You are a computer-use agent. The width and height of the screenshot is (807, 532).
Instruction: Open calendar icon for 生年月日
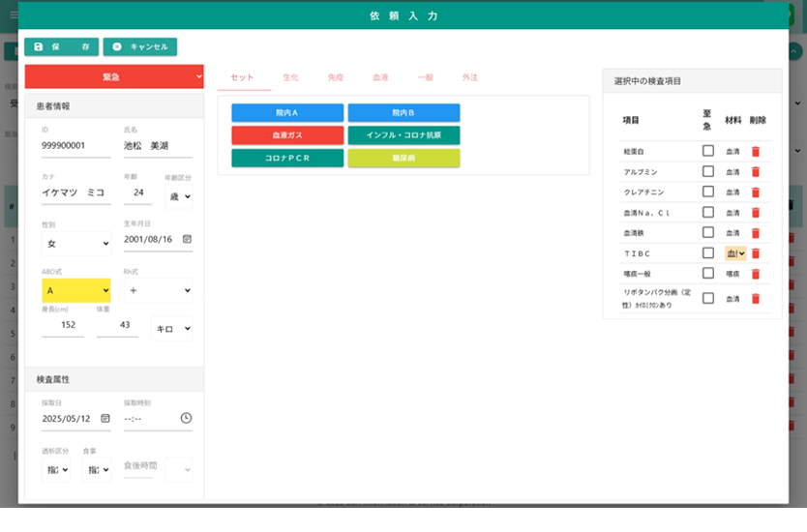coord(187,239)
